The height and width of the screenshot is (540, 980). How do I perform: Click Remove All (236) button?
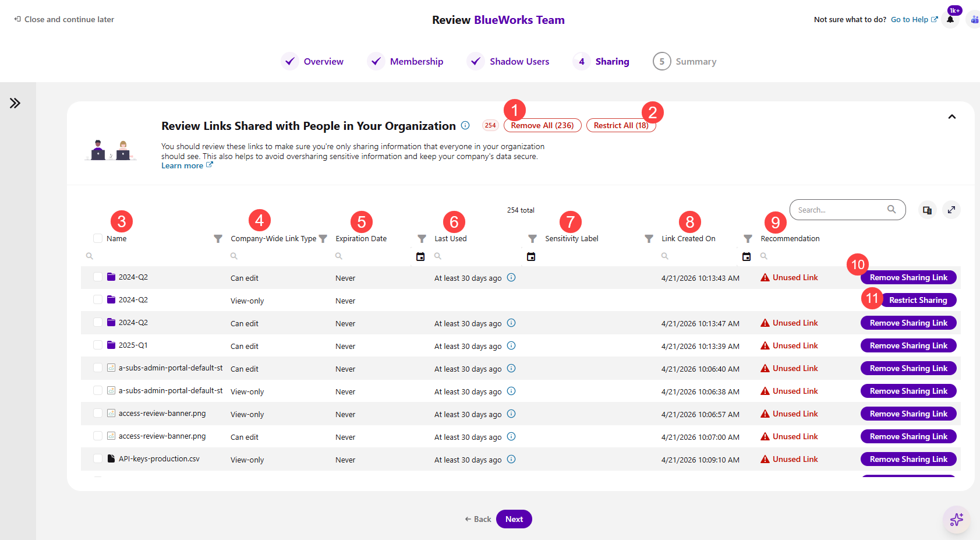point(542,125)
